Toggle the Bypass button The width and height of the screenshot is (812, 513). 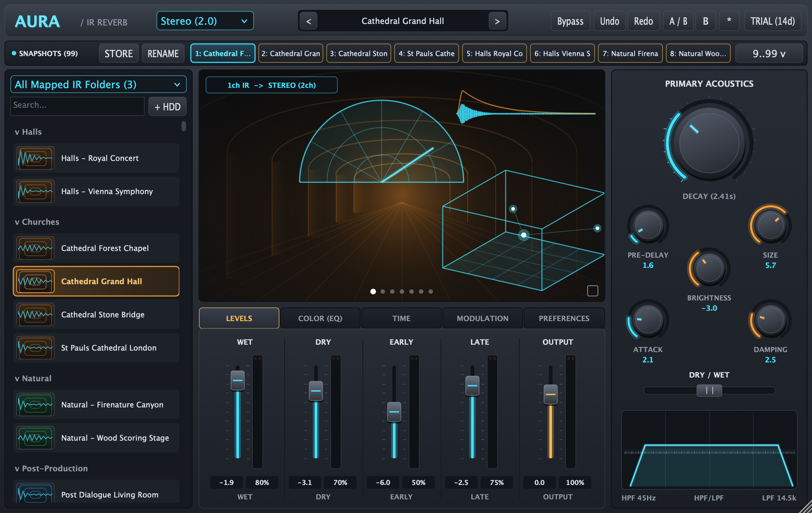[570, 21]
